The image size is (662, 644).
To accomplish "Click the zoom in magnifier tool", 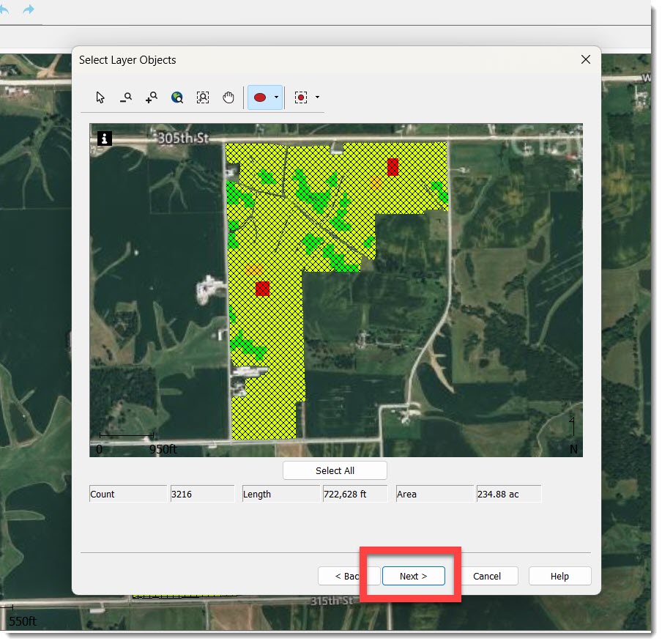I will (x=152, y=97).
